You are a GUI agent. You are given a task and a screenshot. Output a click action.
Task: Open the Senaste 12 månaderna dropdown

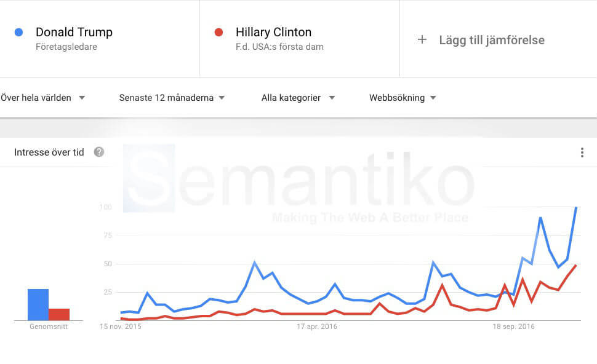click(172, 98)
